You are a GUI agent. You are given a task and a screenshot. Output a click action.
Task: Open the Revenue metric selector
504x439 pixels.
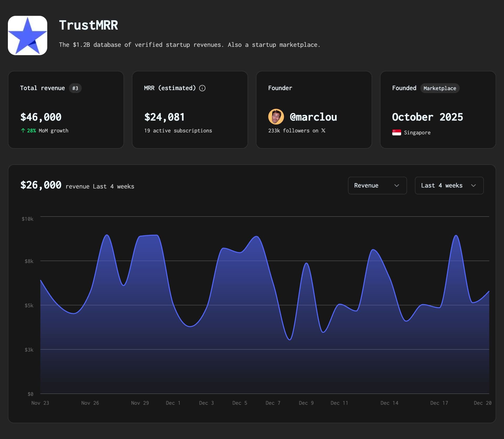(377, 186)
